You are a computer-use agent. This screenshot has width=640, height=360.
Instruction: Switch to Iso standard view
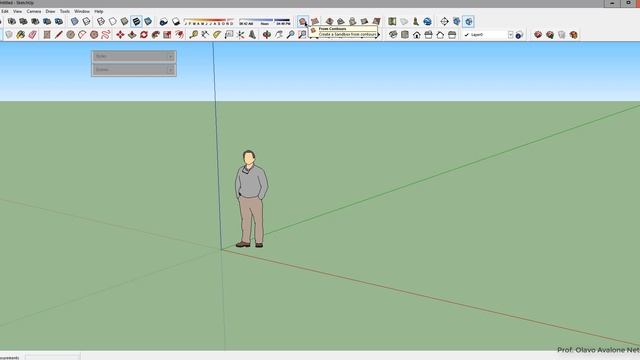point(393,35)
